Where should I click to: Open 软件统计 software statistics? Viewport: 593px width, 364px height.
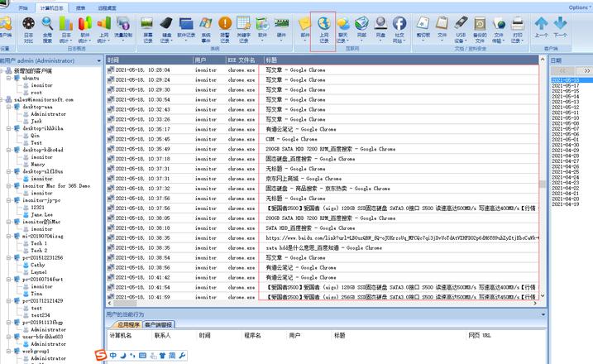(85, 30)
